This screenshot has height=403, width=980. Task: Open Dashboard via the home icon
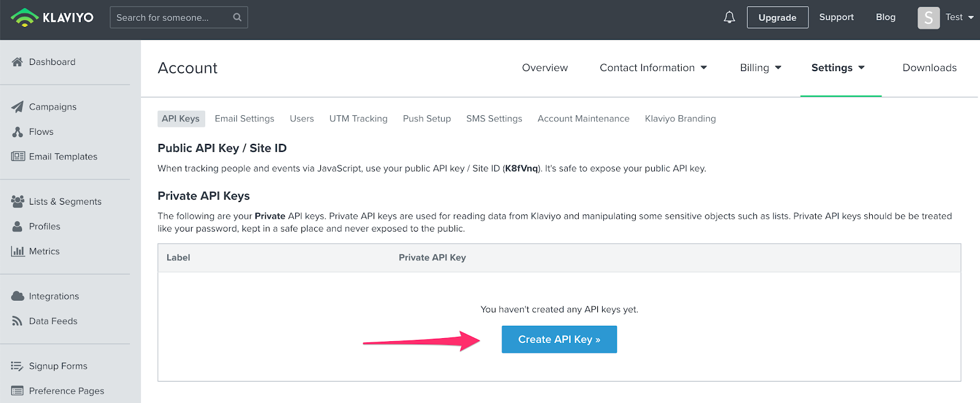coord(17,62)
